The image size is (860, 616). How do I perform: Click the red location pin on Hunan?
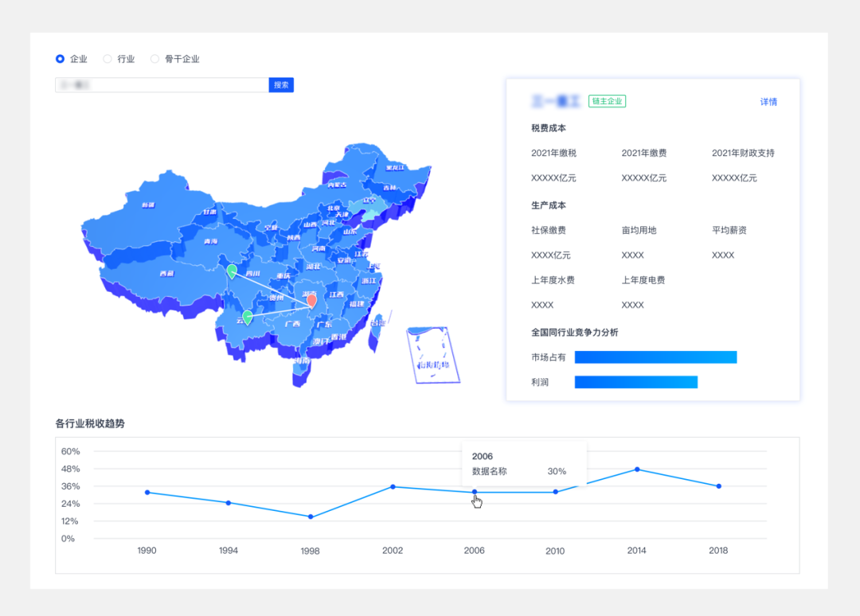[x=313, y=301]
